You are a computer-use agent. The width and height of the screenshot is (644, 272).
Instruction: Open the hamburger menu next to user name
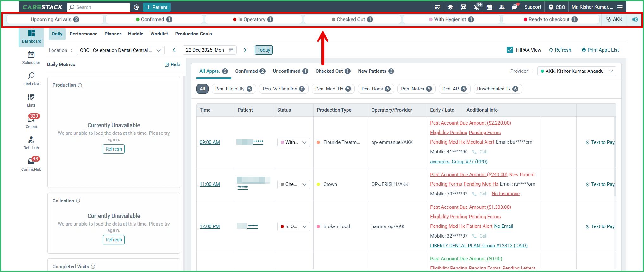(x=620, y=7)
